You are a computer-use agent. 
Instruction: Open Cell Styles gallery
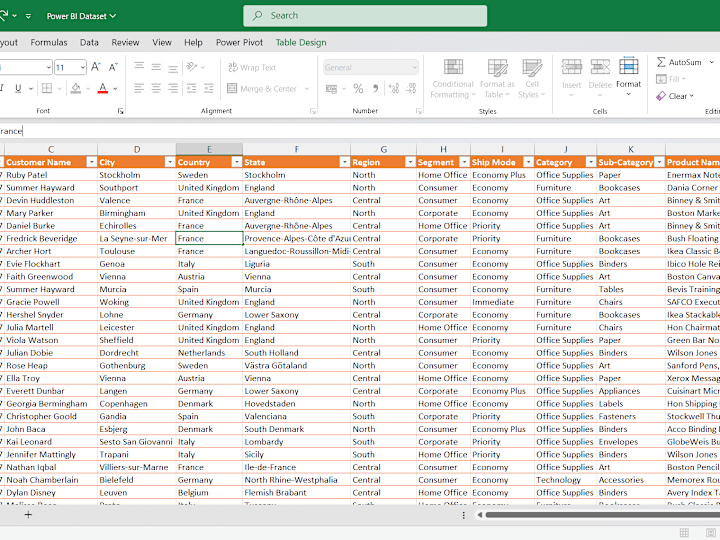(x=532, y=79)
